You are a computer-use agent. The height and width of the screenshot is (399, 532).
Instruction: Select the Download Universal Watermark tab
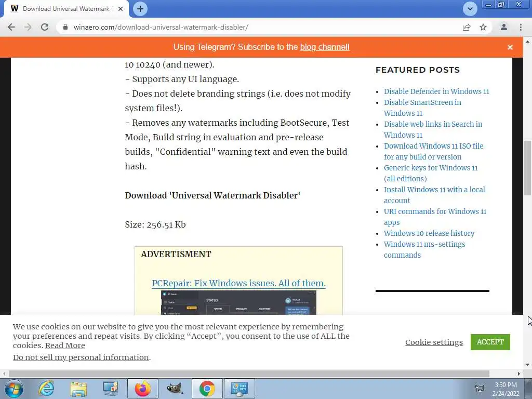(66, 9)
